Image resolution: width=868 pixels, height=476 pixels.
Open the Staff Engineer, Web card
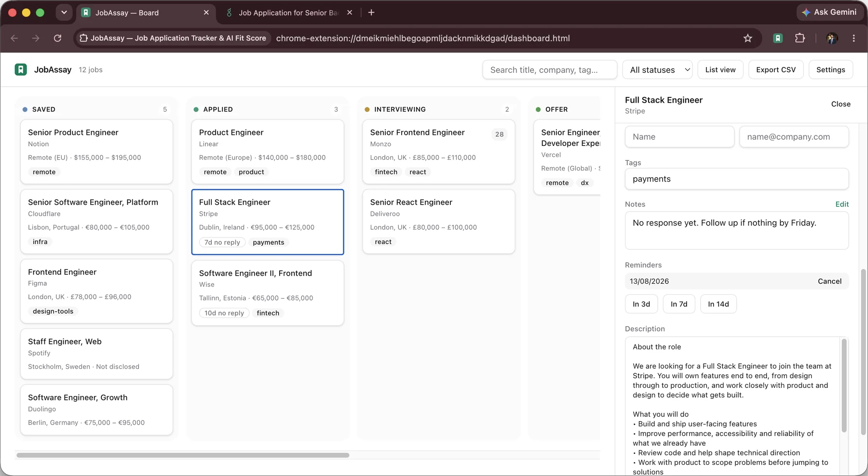(x=96, y=354)
